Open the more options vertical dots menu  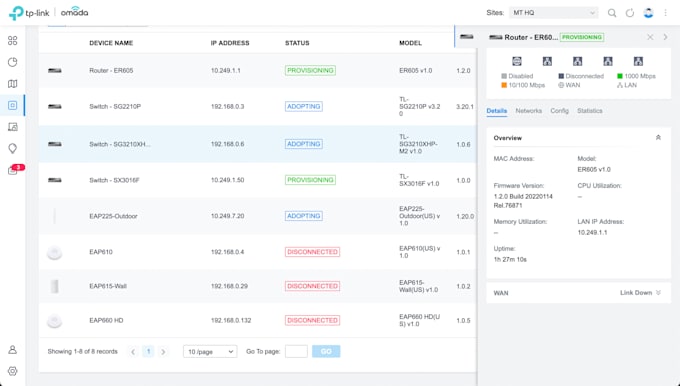pos(666,13)
